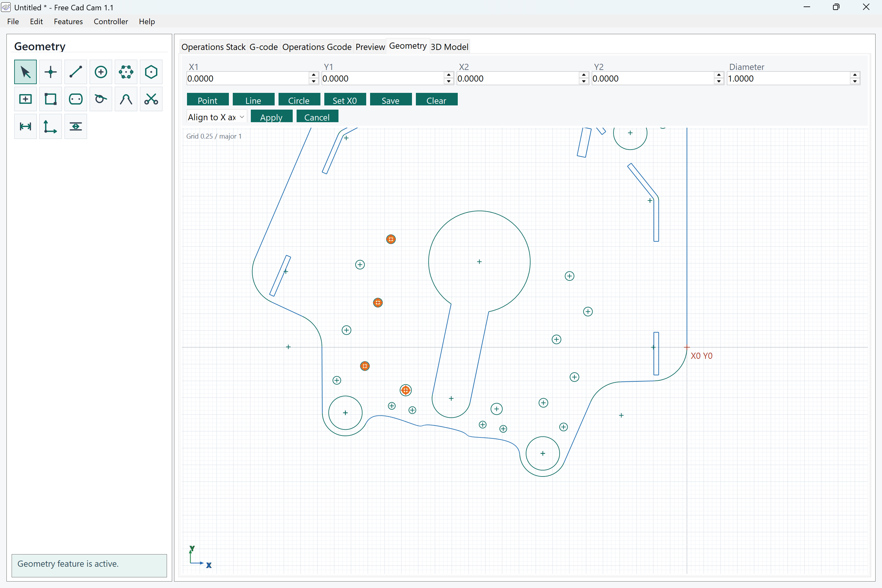
Task: Increase Y1 with the up stepper arrow
Action: [448, 75]
